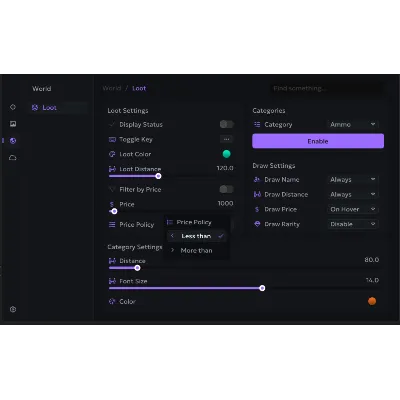Expand the Draw Price dropdown set to On Hover
The width and height of the screenshot is (400, 400).
click(x=353, y=209)
